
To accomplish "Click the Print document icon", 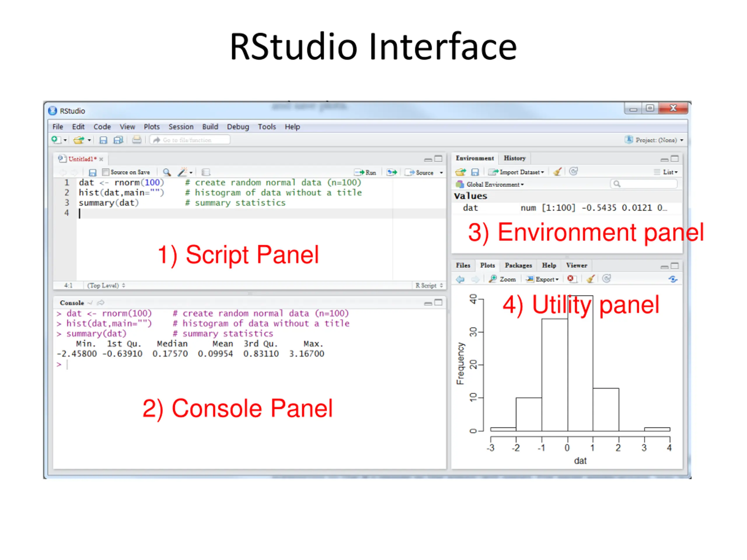I will click(x=137, y=140).
